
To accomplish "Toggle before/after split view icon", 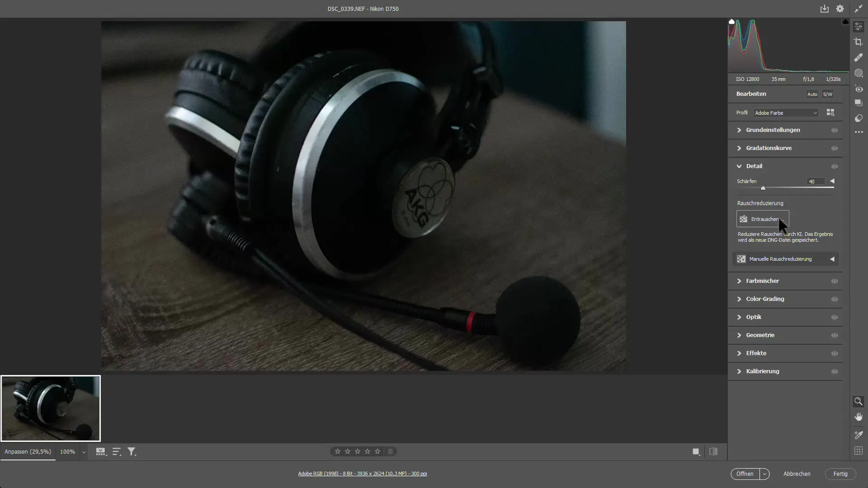I will (x=713, y=451).
